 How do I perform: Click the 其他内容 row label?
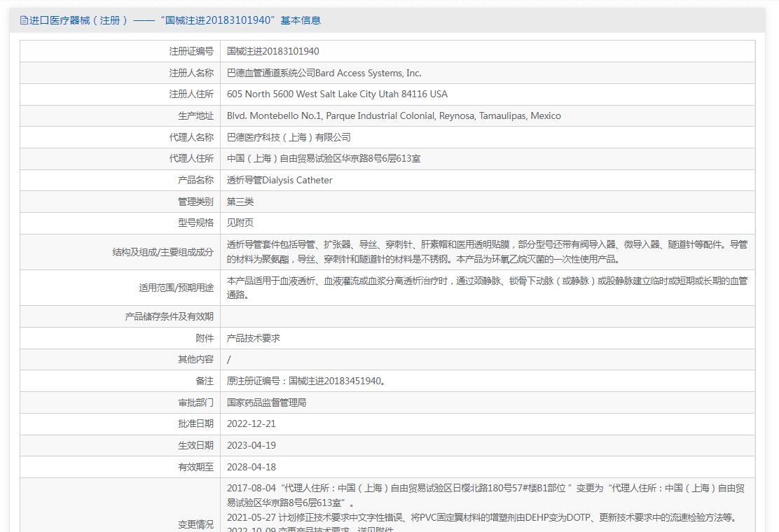click(x=195, y=359)
